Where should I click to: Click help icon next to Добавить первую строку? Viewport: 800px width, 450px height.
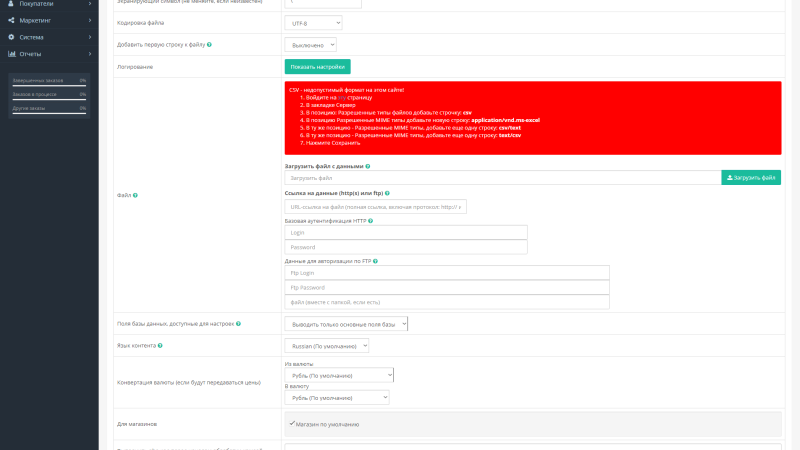(209, 44)
